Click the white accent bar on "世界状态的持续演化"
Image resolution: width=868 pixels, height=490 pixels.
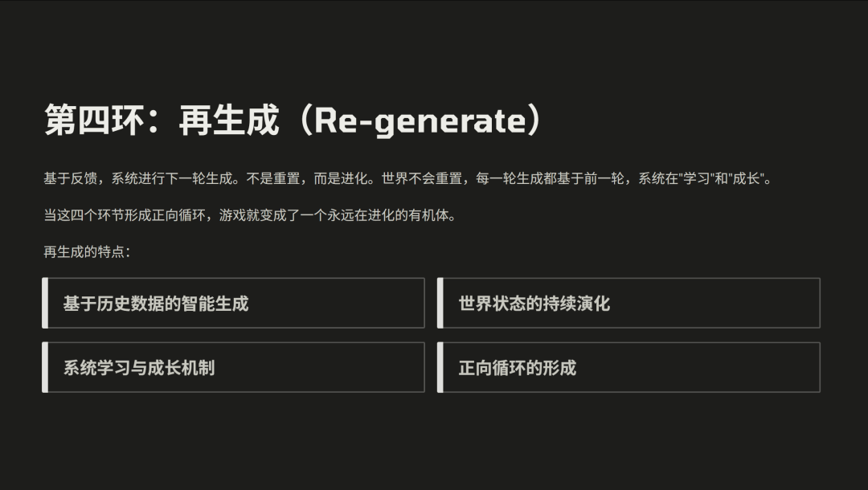tap(440, 304)
